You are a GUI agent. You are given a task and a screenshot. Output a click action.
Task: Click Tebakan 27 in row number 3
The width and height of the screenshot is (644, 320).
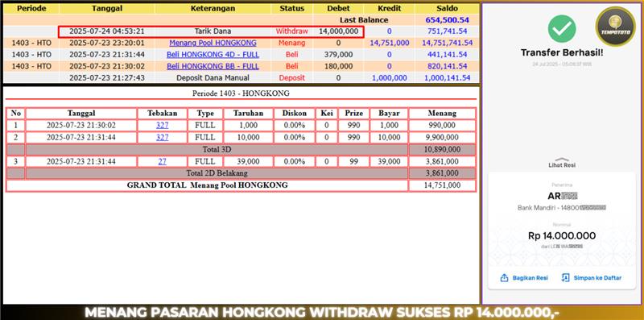coord(163,162)
